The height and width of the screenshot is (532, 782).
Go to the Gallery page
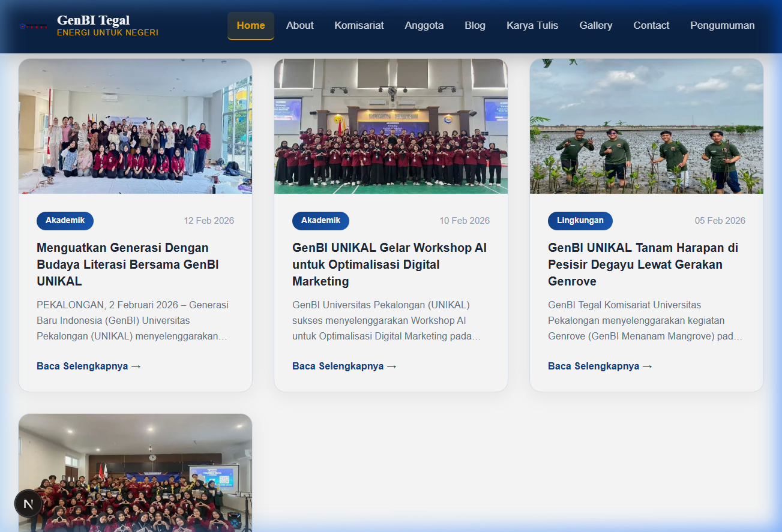596,26
